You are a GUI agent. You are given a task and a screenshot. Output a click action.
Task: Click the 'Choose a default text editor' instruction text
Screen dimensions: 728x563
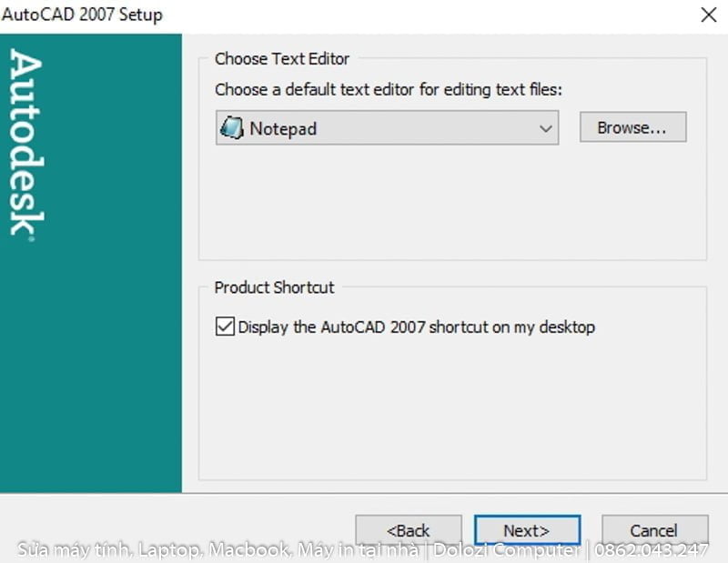(389, 90)
